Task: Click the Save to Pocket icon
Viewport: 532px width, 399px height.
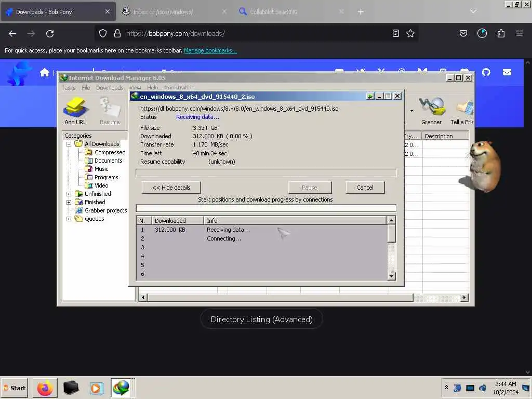Action: point(463,33)
